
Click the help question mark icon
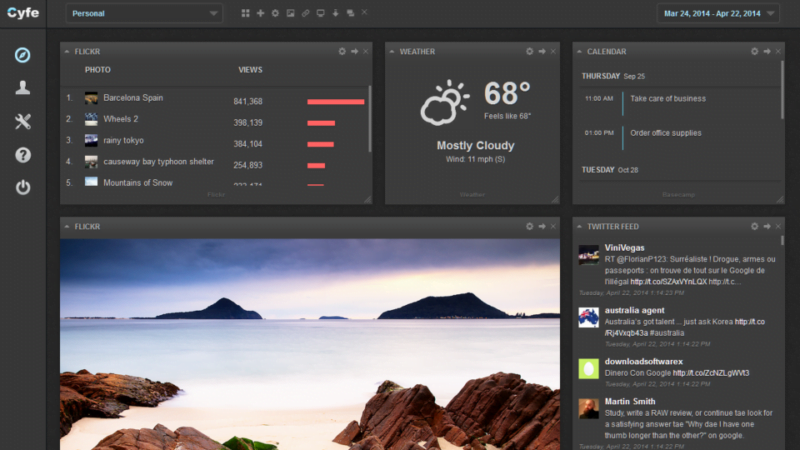(x=22, y=155)
